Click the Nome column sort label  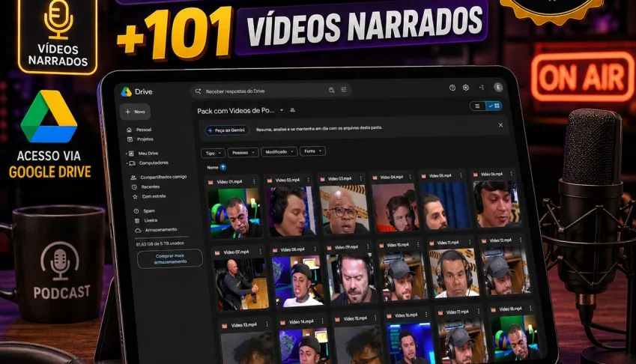pyautogui.click(x=213, y=168)
